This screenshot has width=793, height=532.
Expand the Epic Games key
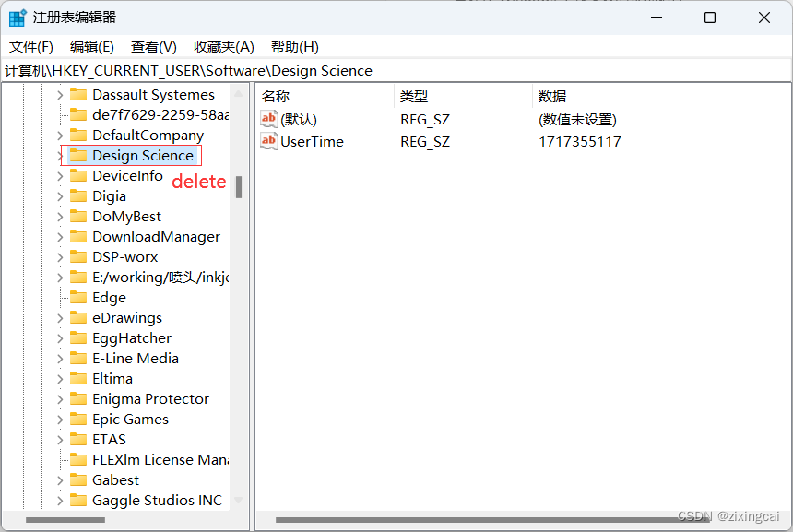tap(60, 420)
